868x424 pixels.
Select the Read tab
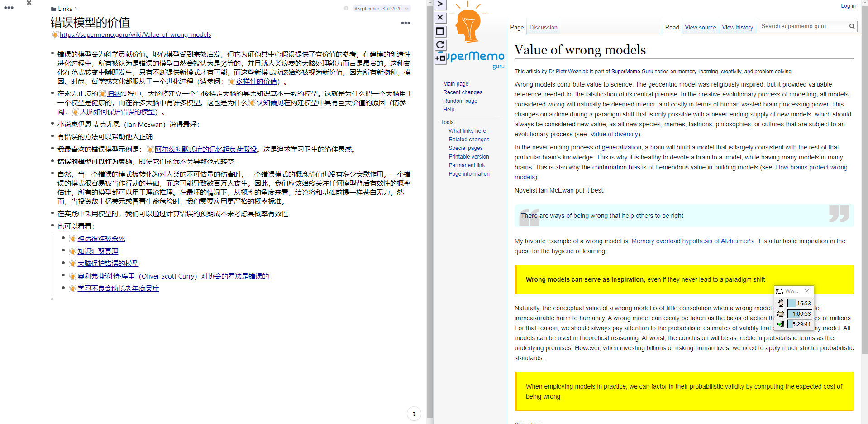672,27
